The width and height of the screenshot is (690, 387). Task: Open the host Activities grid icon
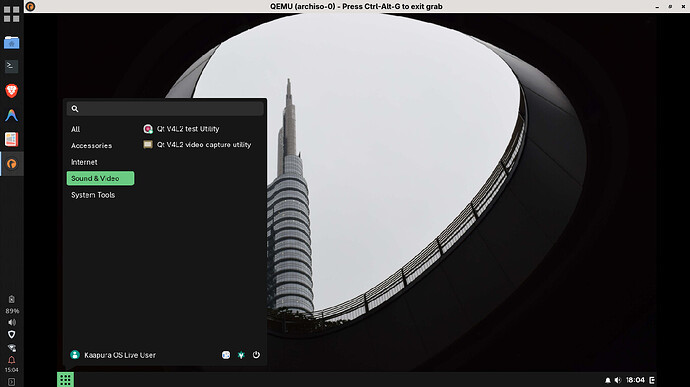pos(11,14)
